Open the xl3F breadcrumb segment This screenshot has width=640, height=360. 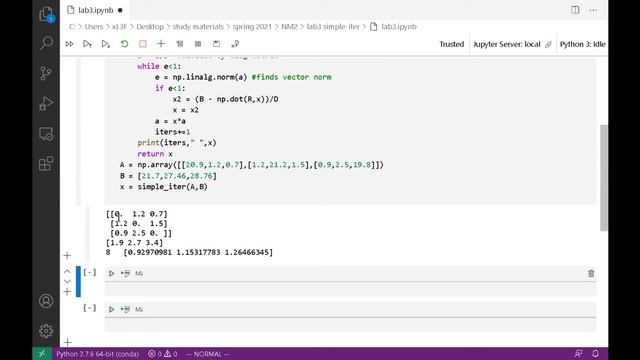pos(119,27)
